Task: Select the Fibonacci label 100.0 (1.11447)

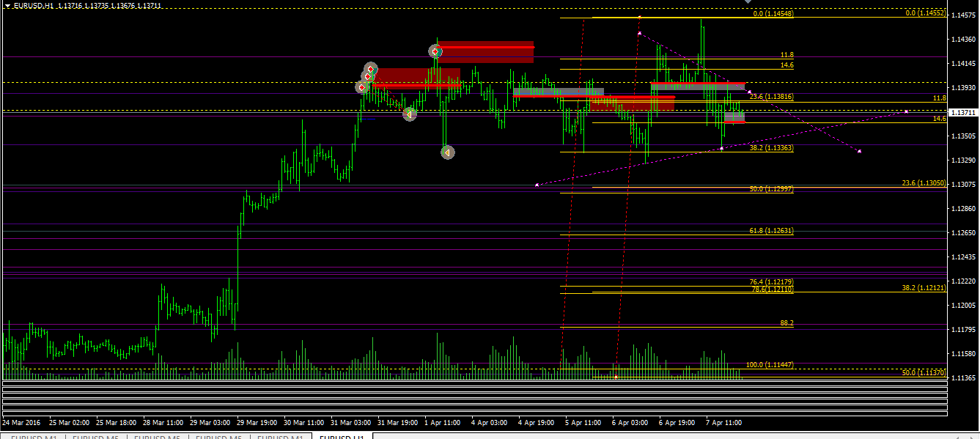Action: point(770,365)
